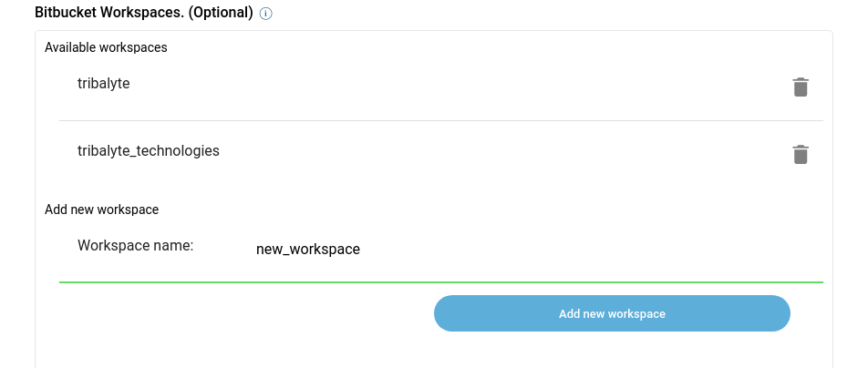Click the divider line between the two workspaces
Image resolution: width=868 pixels, height=368 pixels.
tap(441, 120)
